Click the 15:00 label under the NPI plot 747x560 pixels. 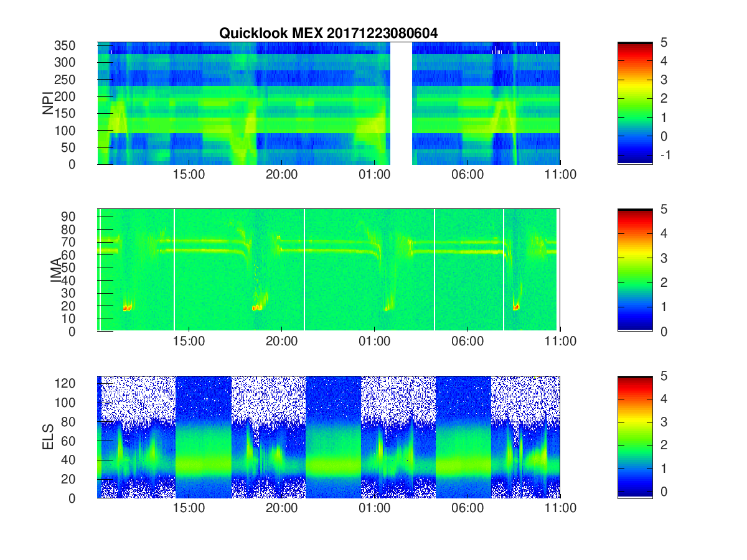tap(189, 175)
